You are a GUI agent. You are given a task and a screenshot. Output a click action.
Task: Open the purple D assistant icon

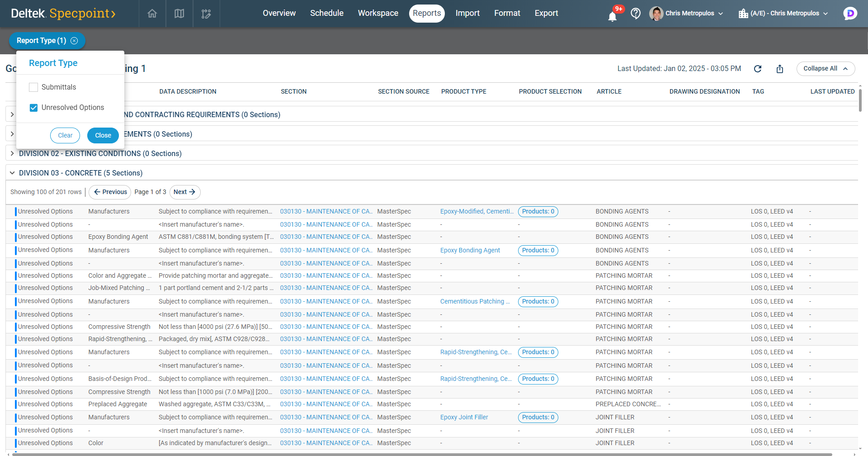(850, 14)
